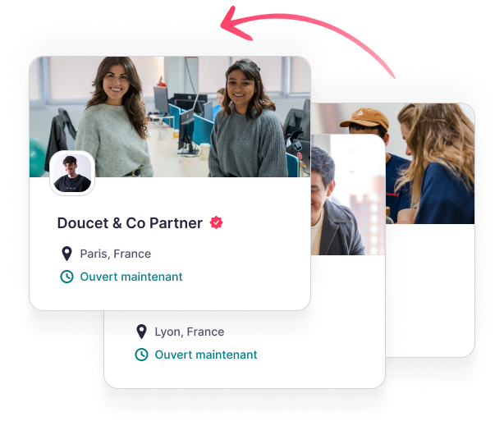Screen dimensions: 504x426
Task: Click photo of man in dark coat
Action: pyautogui.click(x=348, y=195)
